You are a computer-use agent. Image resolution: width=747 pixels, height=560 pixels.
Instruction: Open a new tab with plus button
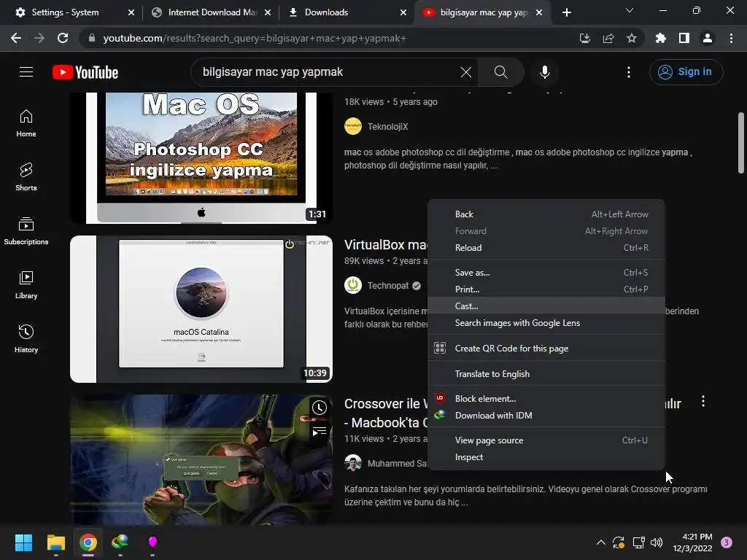pos(566,12)
